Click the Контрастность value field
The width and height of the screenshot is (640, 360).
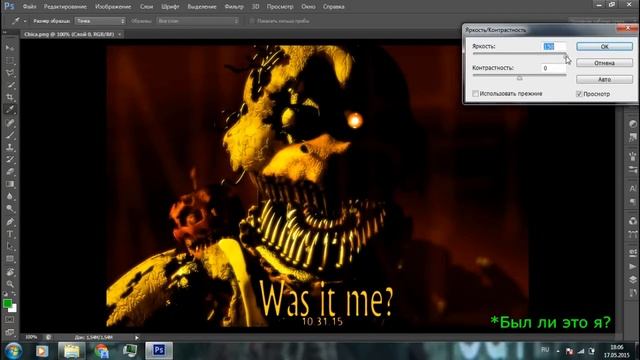[x=554, y=68]
